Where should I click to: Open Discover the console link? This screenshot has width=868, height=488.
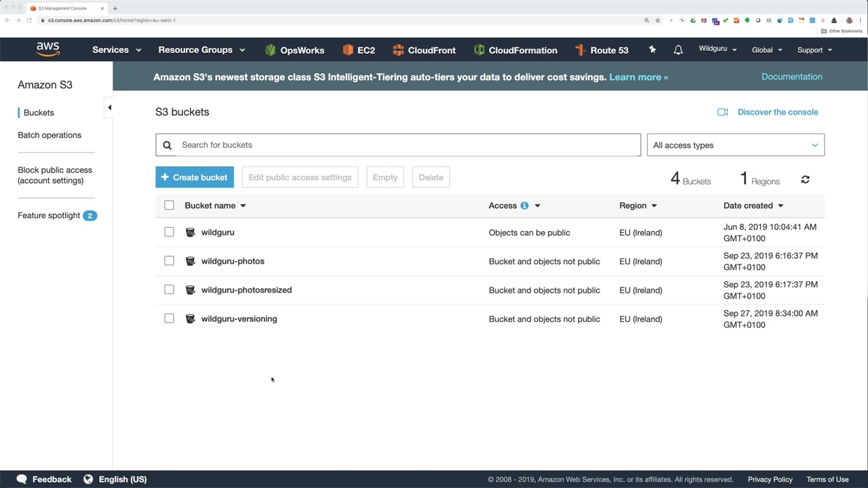(778, 112)
